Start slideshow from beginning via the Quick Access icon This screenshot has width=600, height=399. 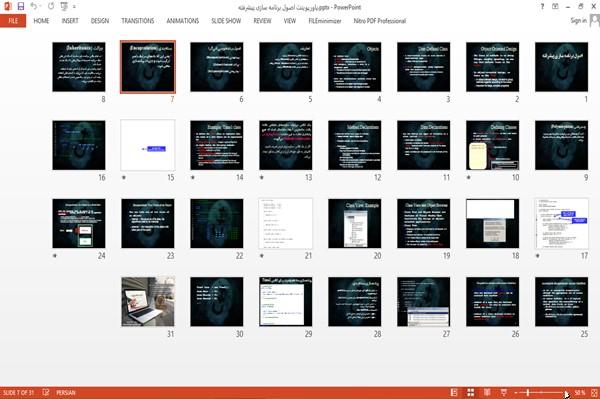[x=64, y=6]
